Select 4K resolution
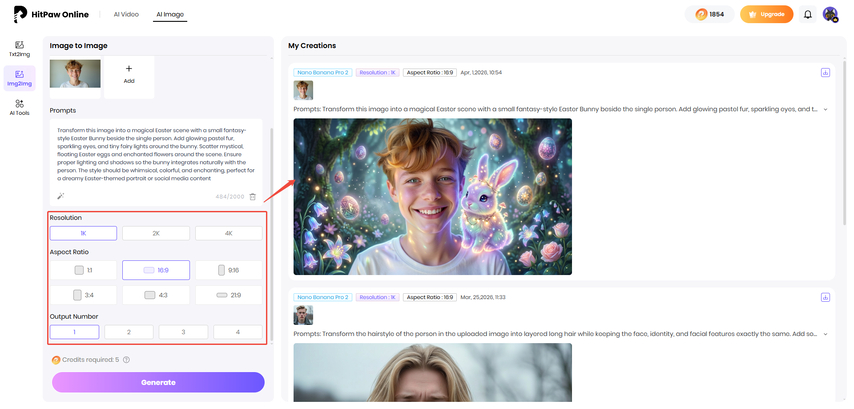The image size is (854, 409). click(x=229, y=233)
